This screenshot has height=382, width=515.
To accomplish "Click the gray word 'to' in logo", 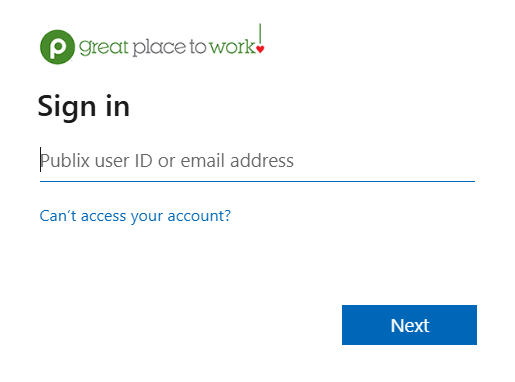I will tap(198, 47).
